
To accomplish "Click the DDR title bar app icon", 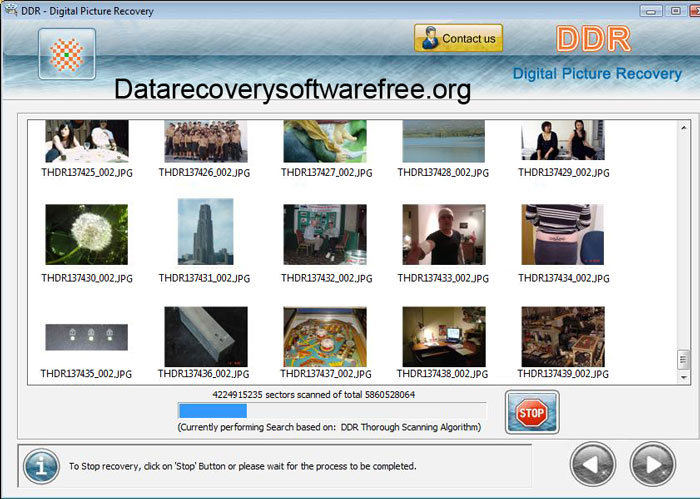I will 12,8.
